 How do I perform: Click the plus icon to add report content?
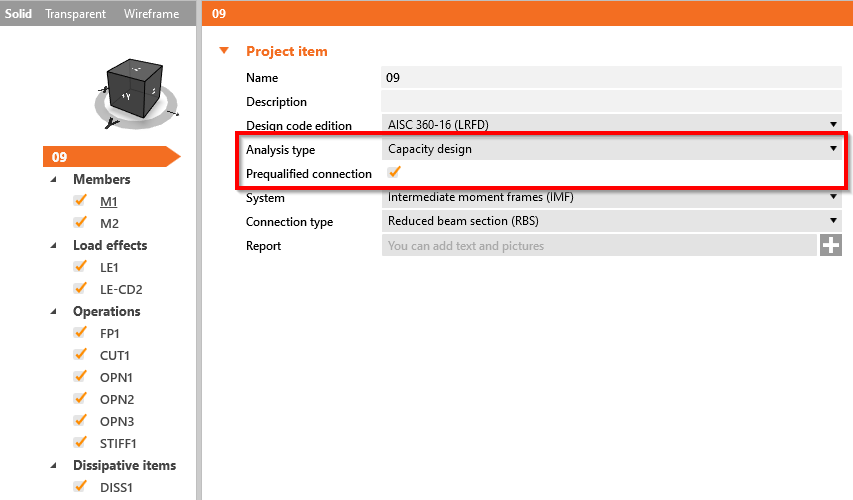click(831, 245)
